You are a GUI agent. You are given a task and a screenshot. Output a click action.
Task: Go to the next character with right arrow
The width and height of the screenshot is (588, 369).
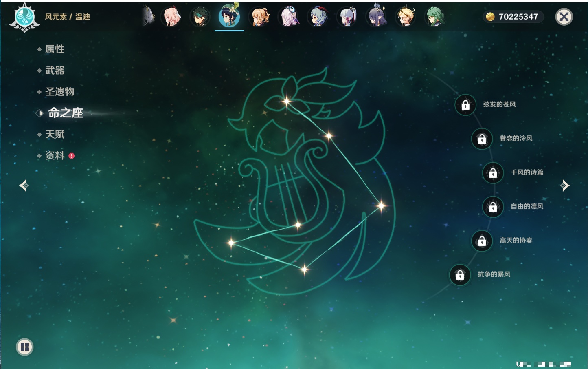pyautogui.click(x=565, y=186)
